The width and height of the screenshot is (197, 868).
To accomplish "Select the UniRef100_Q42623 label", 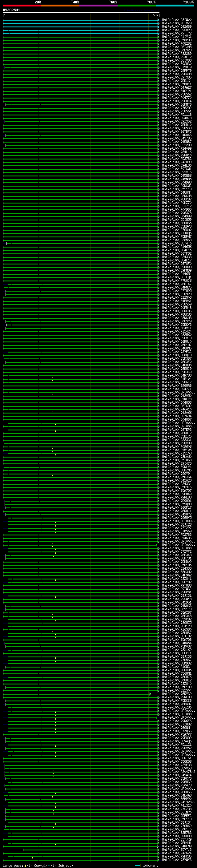I will pyautogui.click(x=177, y=481).
